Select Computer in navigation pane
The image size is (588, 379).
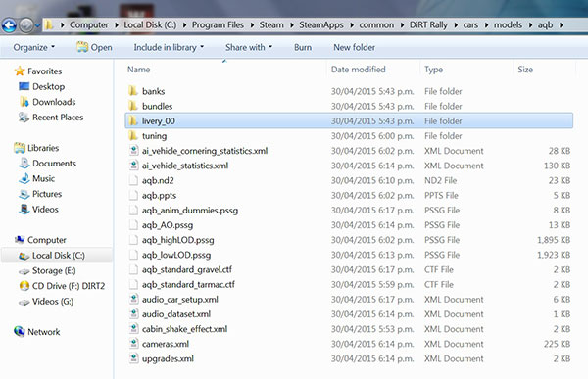40,240
